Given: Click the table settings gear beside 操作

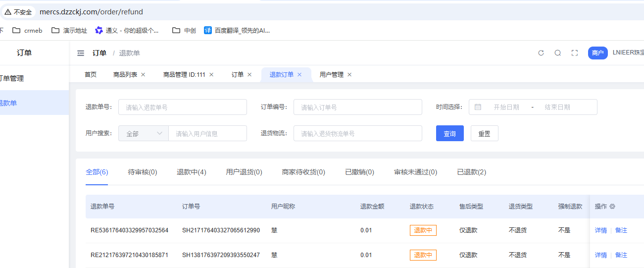Looking at the screenshot, I should tap(612, 207).
